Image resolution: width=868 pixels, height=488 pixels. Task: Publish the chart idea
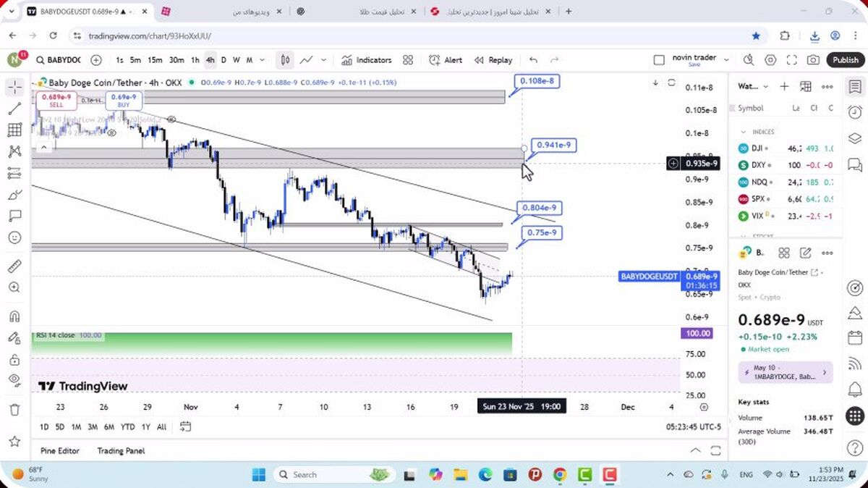coord(845,60)
